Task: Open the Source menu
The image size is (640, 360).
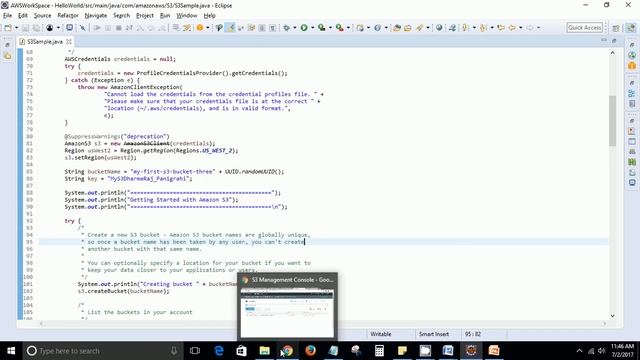Action: point(42,16)
